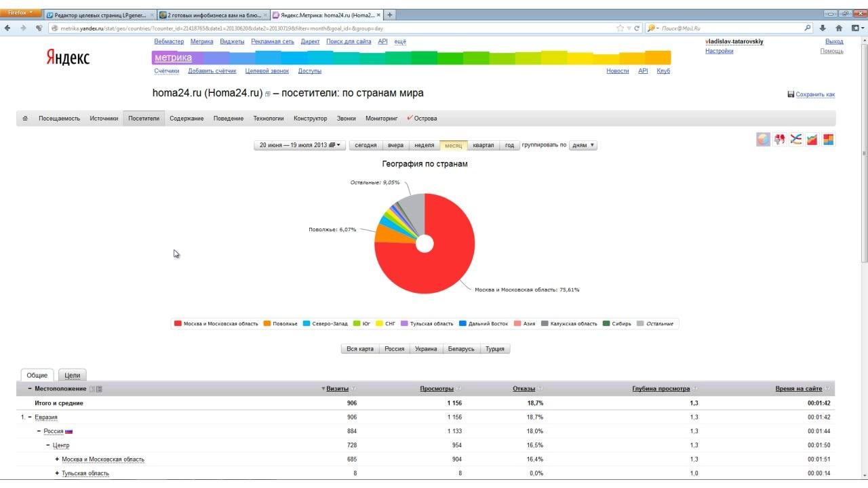Open the Настройки settings link

click(719, 51)
